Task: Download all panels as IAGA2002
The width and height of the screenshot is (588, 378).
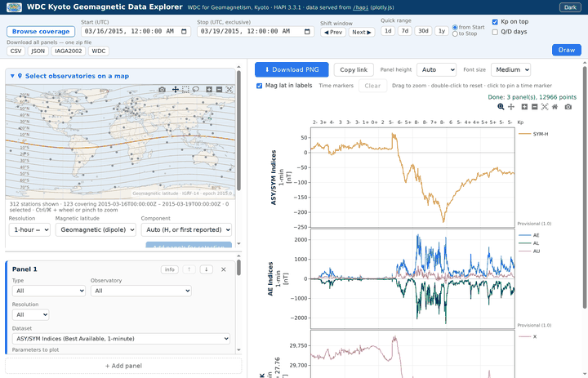Action: coord(69,51)
